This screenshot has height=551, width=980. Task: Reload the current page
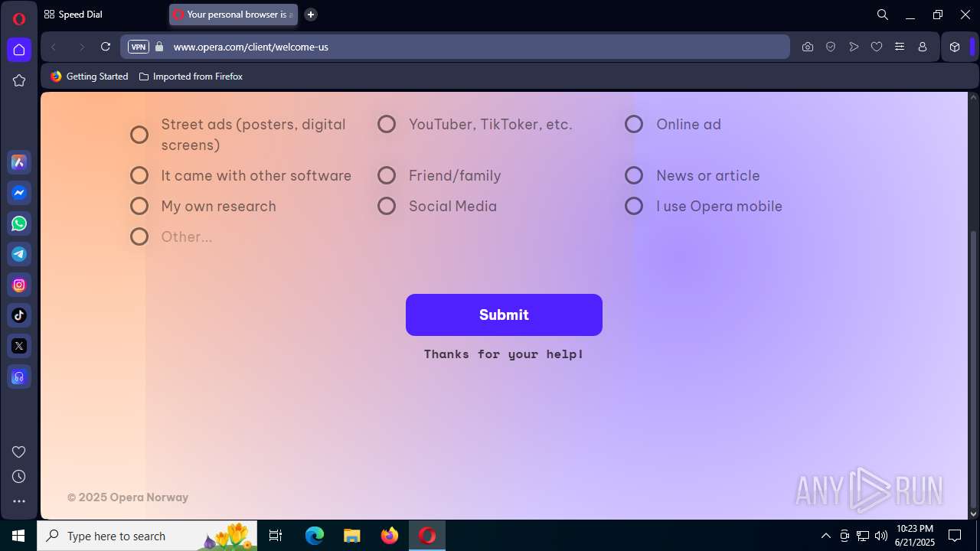[106, 47]
